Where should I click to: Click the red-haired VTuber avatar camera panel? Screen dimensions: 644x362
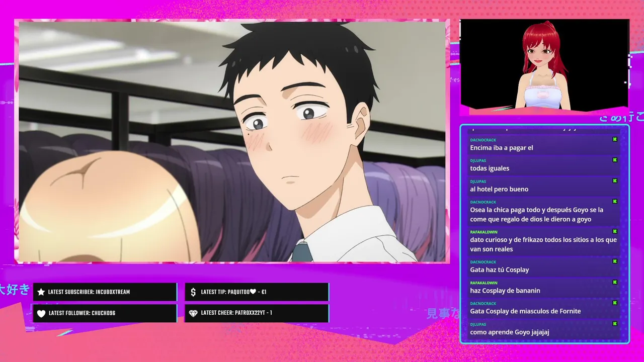[x=544, y=64]
